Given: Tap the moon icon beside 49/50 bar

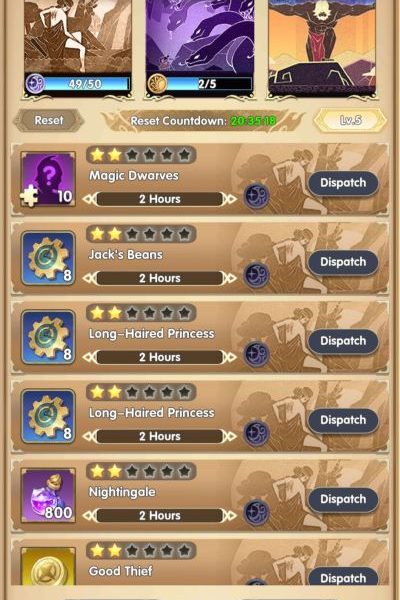Looking at the screenshot, I should tap(35, 83).
